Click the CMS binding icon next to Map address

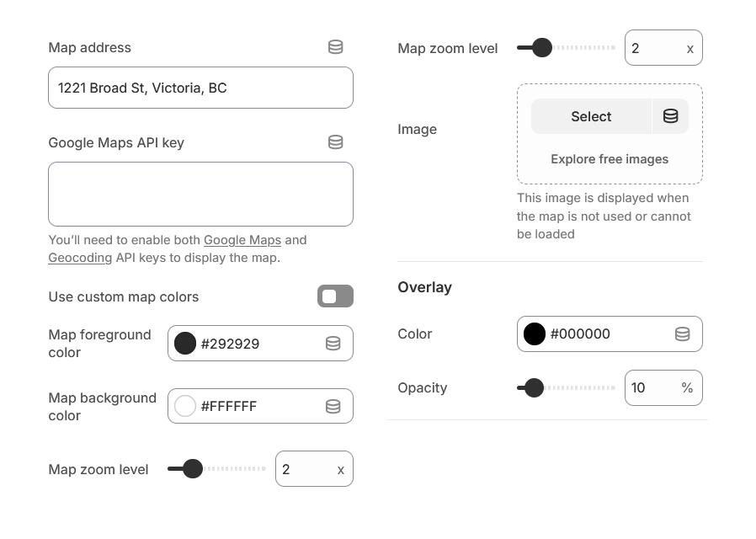pos(335,47)
